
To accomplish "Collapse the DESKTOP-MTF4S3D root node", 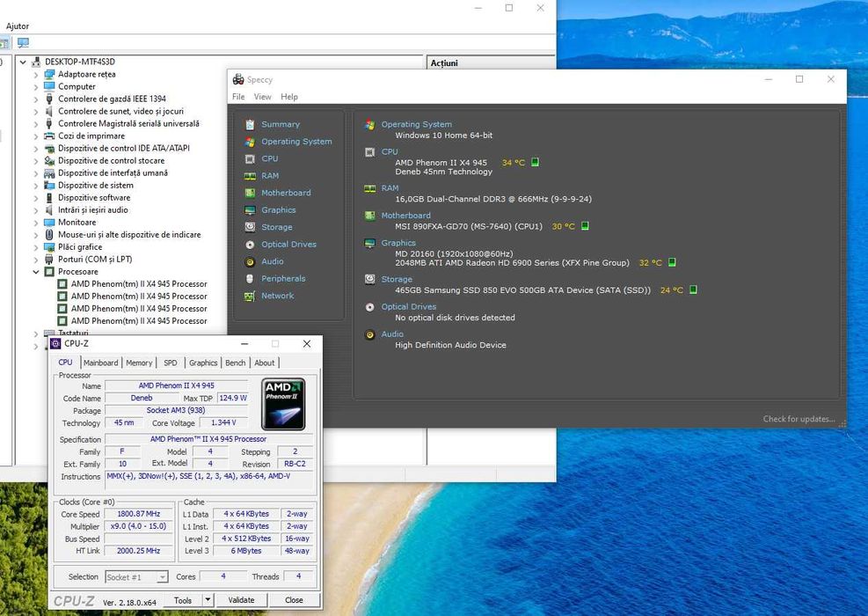I will coord(23,62).
